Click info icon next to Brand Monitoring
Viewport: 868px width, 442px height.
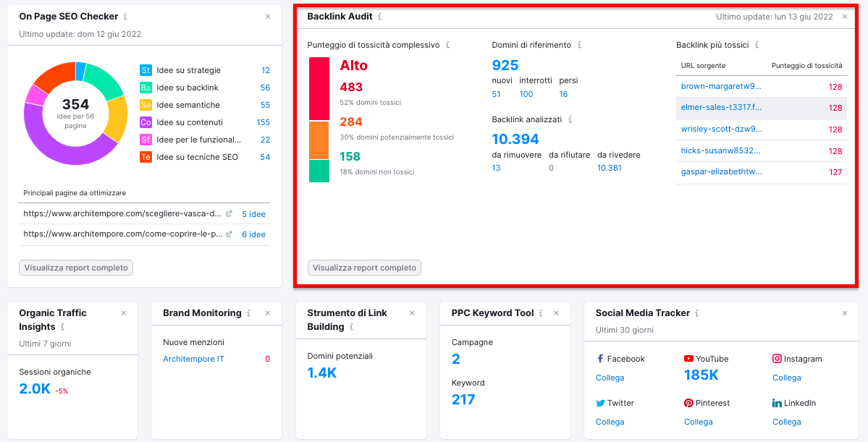pos(249,313)
